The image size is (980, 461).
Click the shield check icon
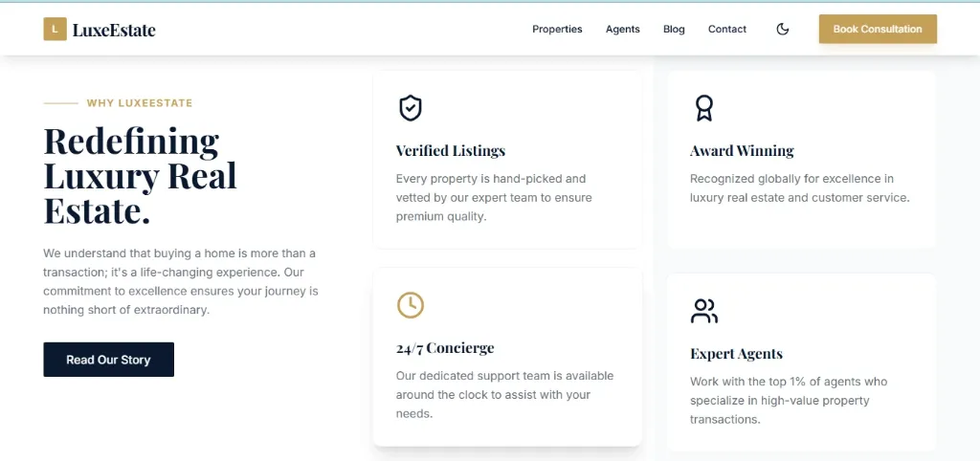(x=410, y=108)
